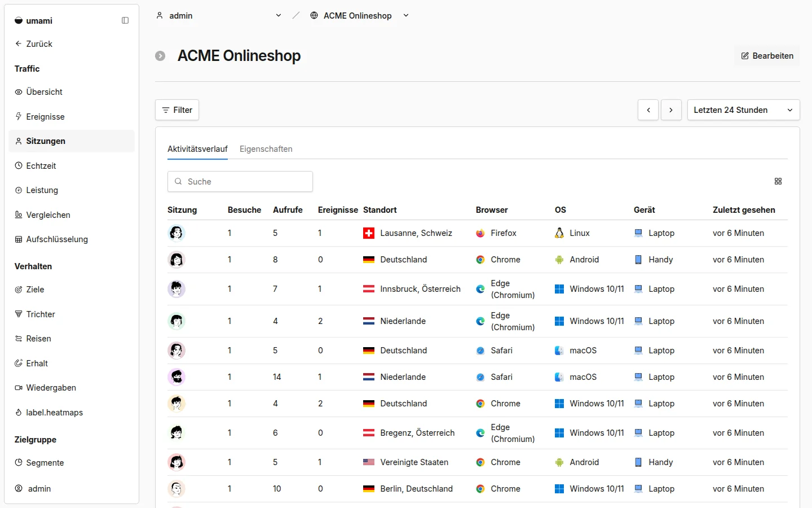Screen dimensions: 812x508
Task: Go to previous time period arrow
Action: pyautogui.click(x=648, y=110)
